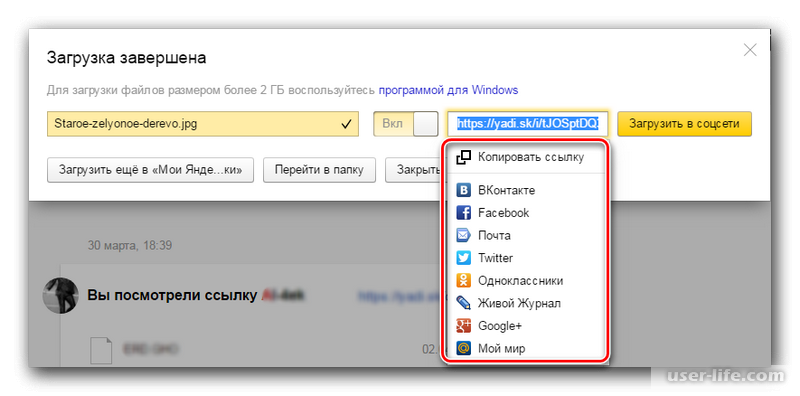
Task: Click the file document icon in background list
Action: pyautogui.click(x=101, y=351)
